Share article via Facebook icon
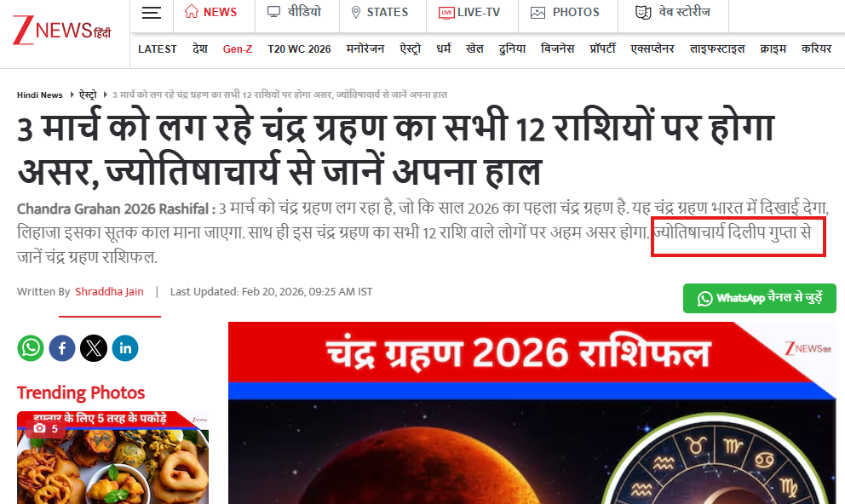The width and height of the screenshot is (845, 504). (x=62, y=348)
